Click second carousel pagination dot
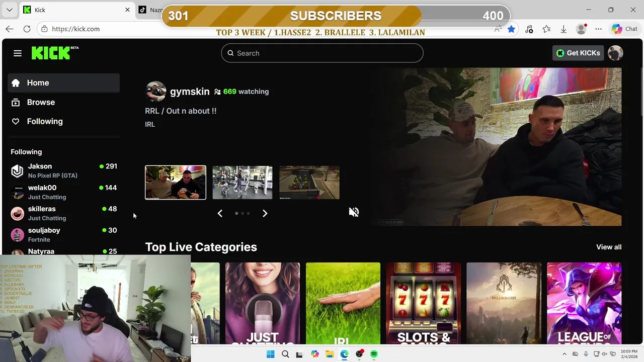Screen dimensions: 644x362 tap(243, 213)
